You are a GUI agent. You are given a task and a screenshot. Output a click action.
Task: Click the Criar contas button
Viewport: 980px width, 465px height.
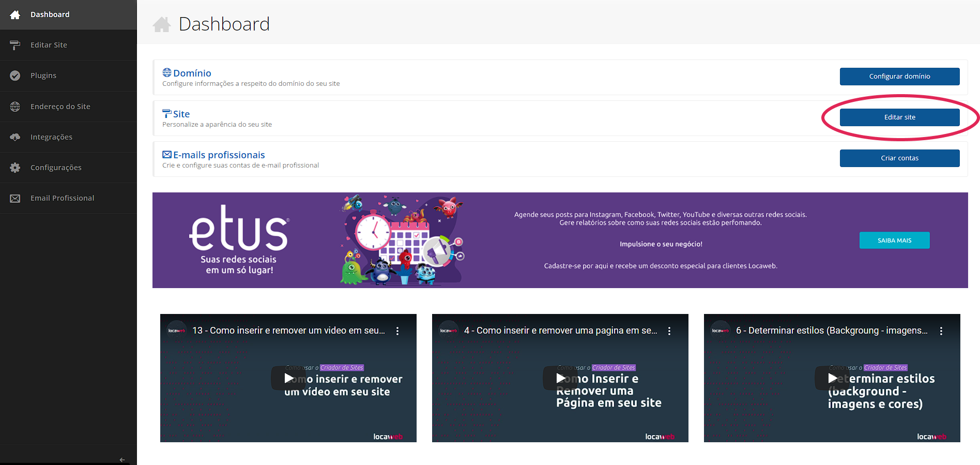[x=899, y=158]
